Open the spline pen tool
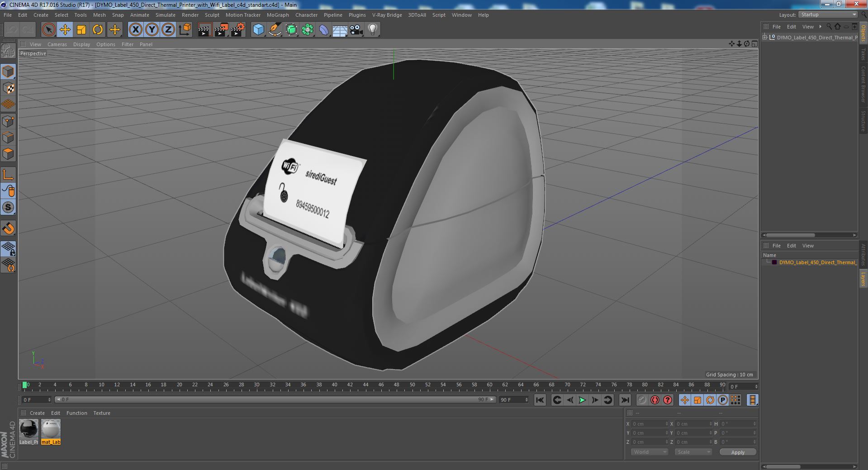868x470 pixels. click(275, 30)
